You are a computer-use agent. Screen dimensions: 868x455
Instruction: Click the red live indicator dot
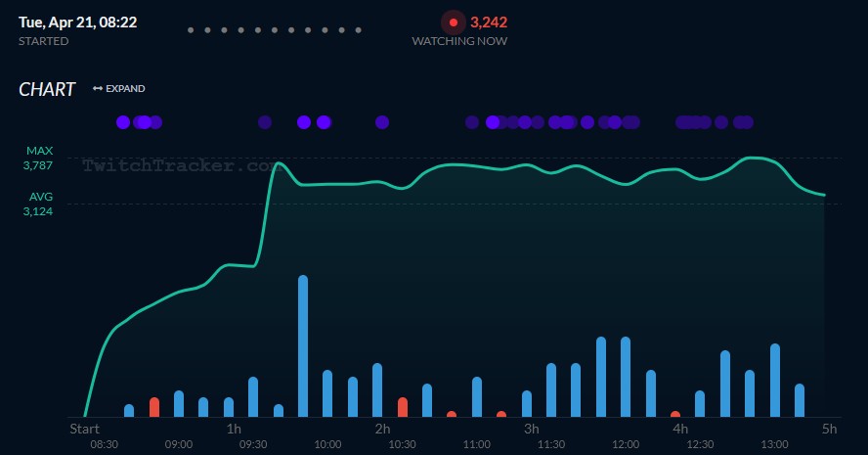click(454, 23)
